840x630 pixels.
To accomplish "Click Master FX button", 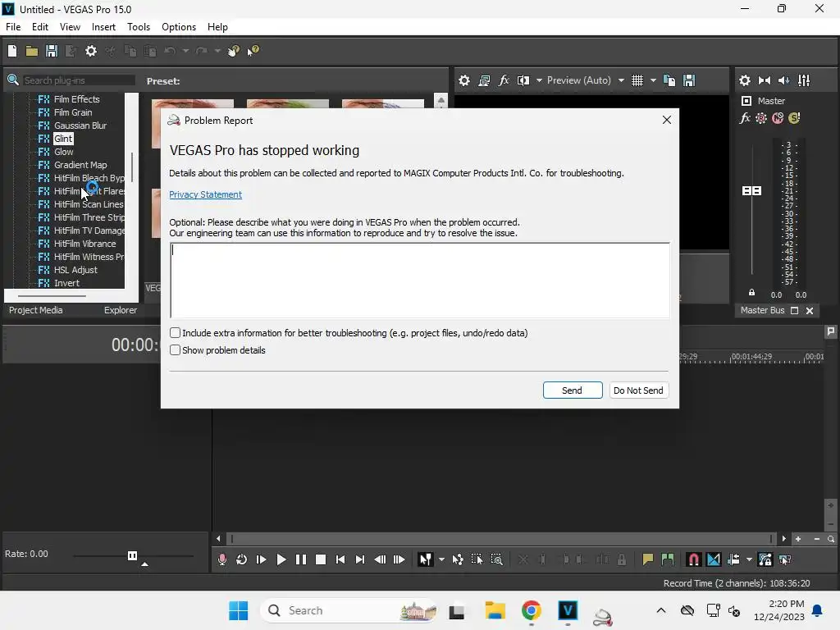I will [x=745, y=118].
